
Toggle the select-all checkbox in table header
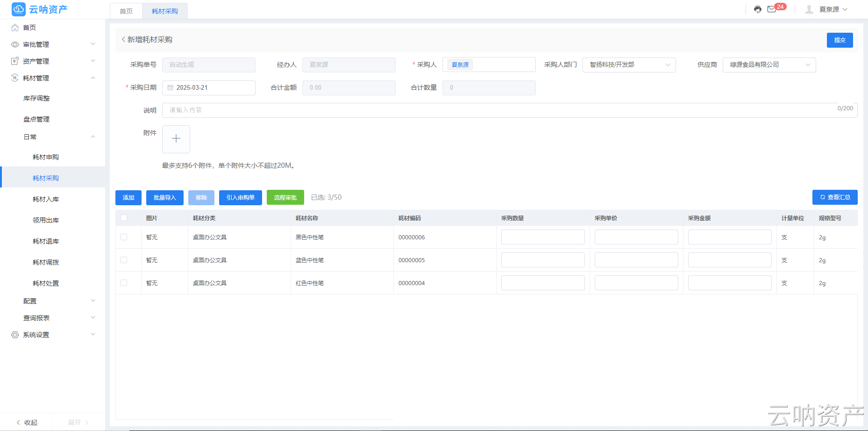(x=124, y=218)
